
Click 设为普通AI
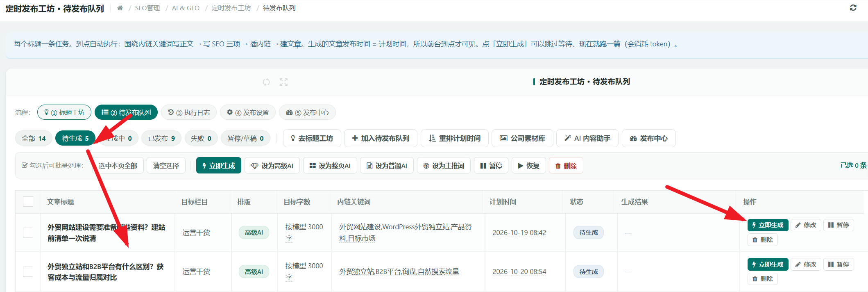click(387, 166)
